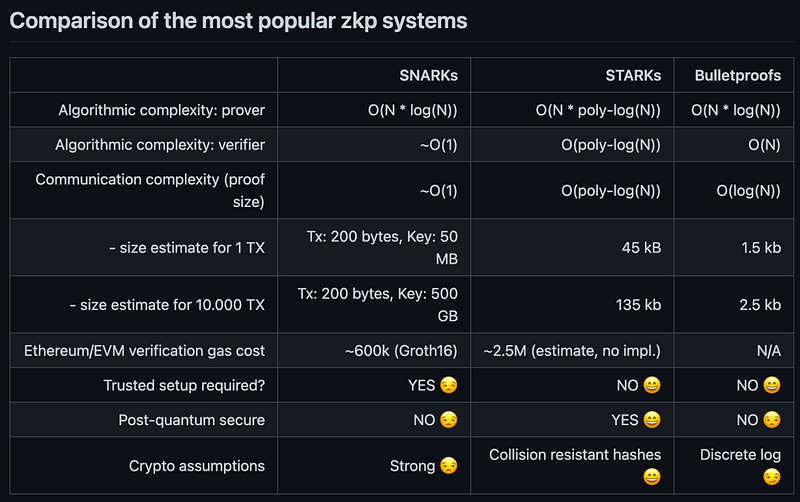
Task: Click the grinning emoji under Collision resistant hashes
Action: (651, 477)
